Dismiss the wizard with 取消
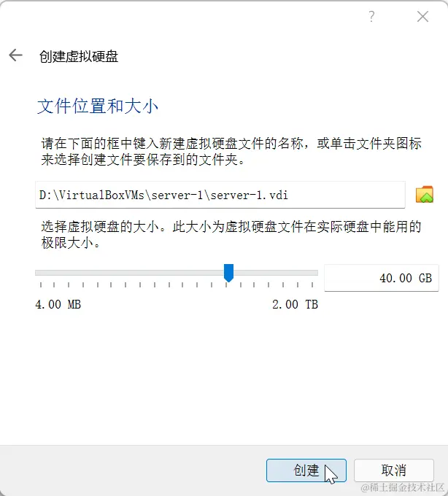 point(394,470)
